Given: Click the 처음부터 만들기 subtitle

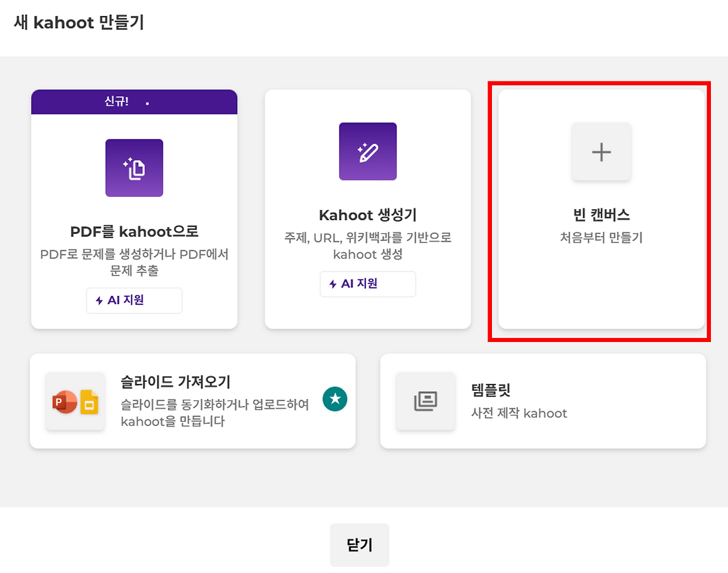Looking at the screenshot, I should tap(602, 238).
